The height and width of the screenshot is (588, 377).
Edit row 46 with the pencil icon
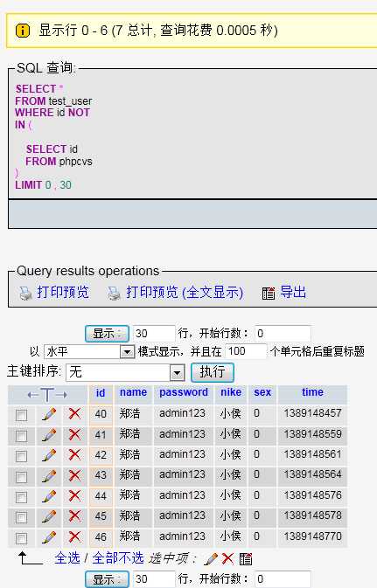pyautogui.click(x=49, y=536)
